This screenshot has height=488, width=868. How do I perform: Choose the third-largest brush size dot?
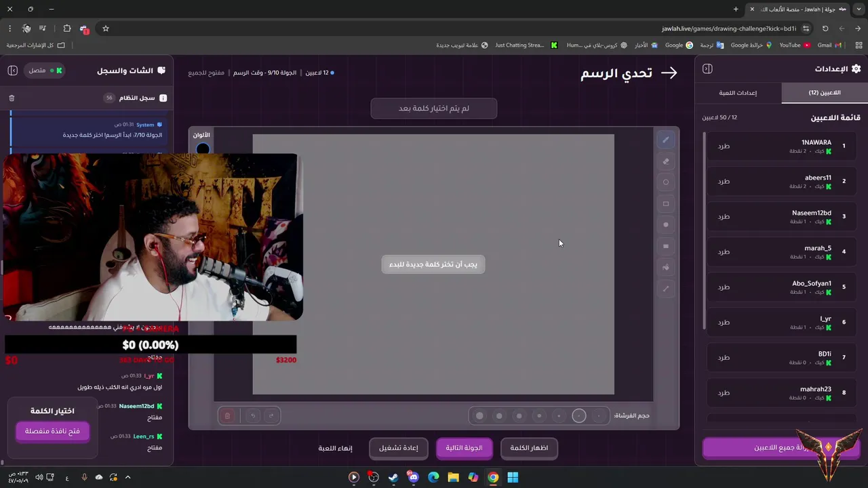coord(519,415)
